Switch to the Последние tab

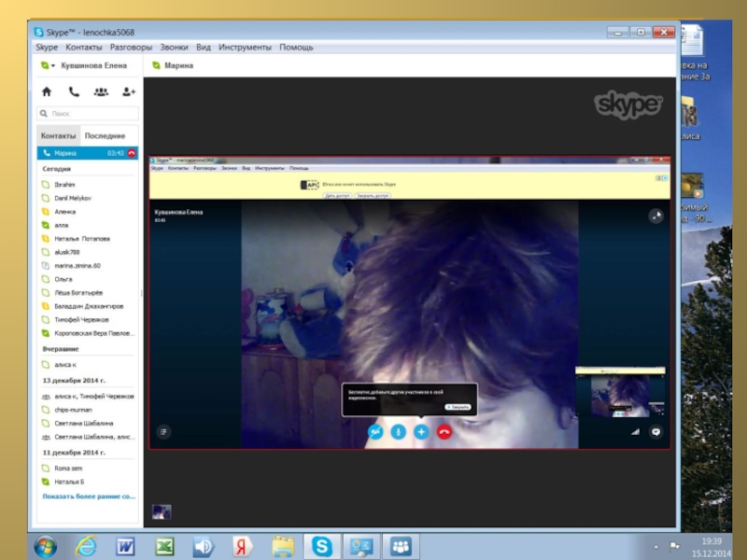pyautogui.click(x=105, y=135)
